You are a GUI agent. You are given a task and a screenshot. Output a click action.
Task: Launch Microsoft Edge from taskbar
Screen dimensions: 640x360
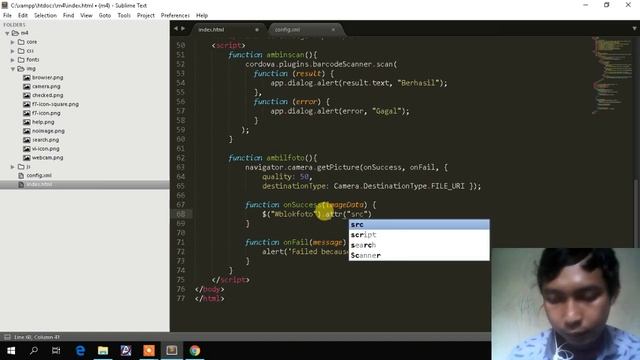pos(80,351)
